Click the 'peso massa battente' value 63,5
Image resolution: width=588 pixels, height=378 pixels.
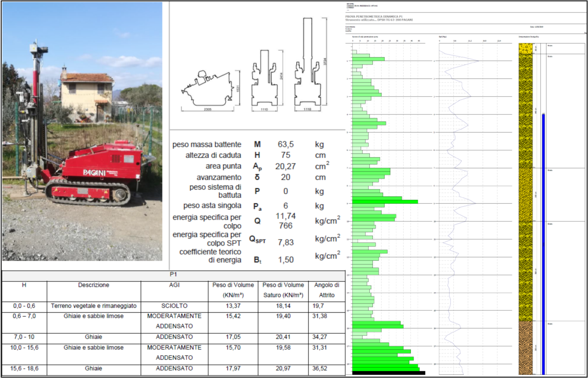coord(286,145)
